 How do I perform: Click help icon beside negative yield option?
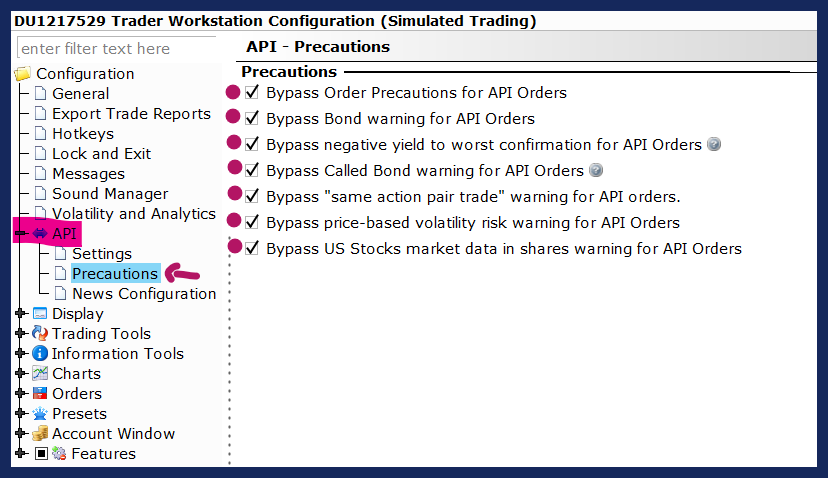click(714, 145)
